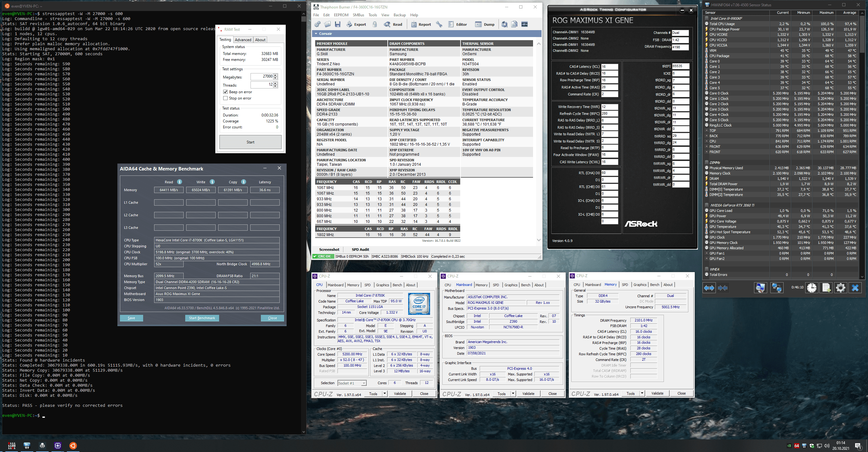Click the wrench icon in Thaiphoon Burner toolbar
The width and height of the screenshot is (868, 452).
pos(439,24)
